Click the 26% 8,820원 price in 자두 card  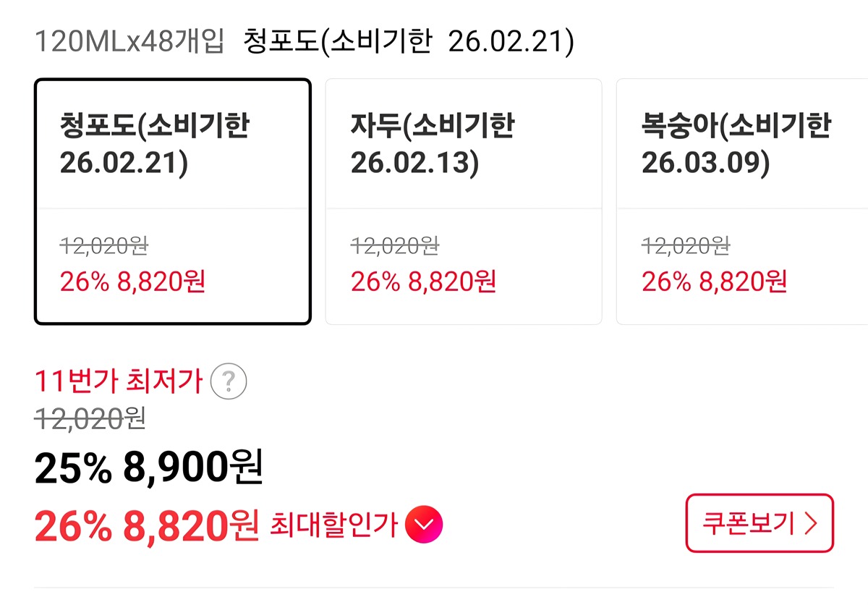423,282
